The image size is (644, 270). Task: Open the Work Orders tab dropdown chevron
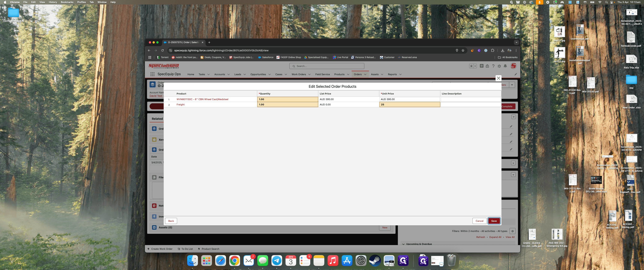coord(309,74)
